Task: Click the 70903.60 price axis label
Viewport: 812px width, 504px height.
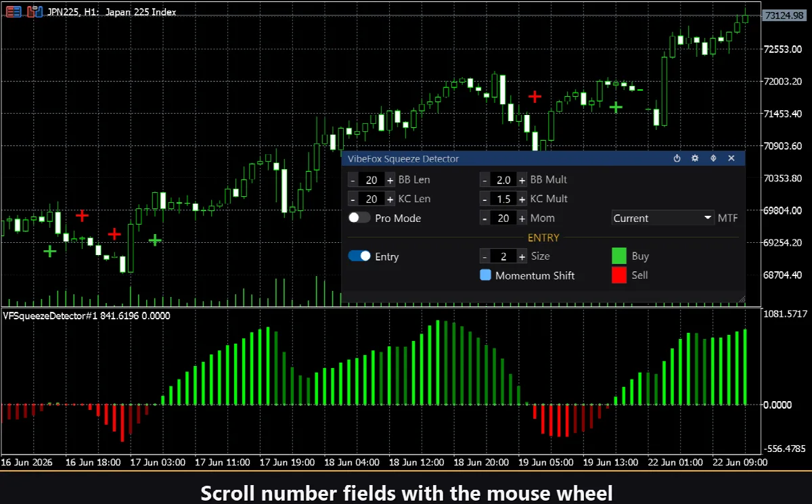Action: [783, 145]
